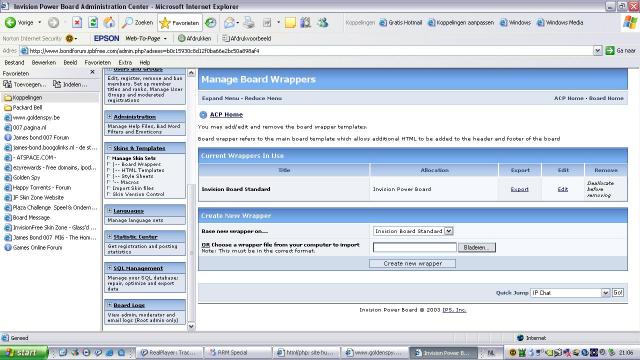Click the blue bullet icon beside ACP Home
Viewport: 640px width, 360px height.
[203, 115]
